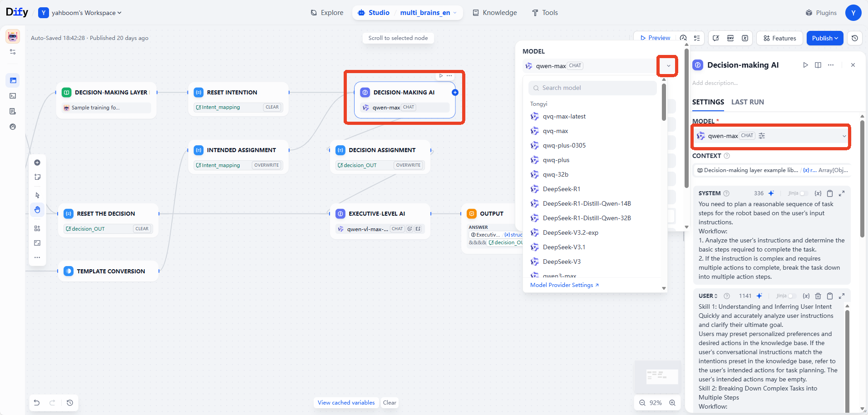Open the Logs & Annotations sidebar icon
The height and width of the screenshot is (415, 868).
13,111
